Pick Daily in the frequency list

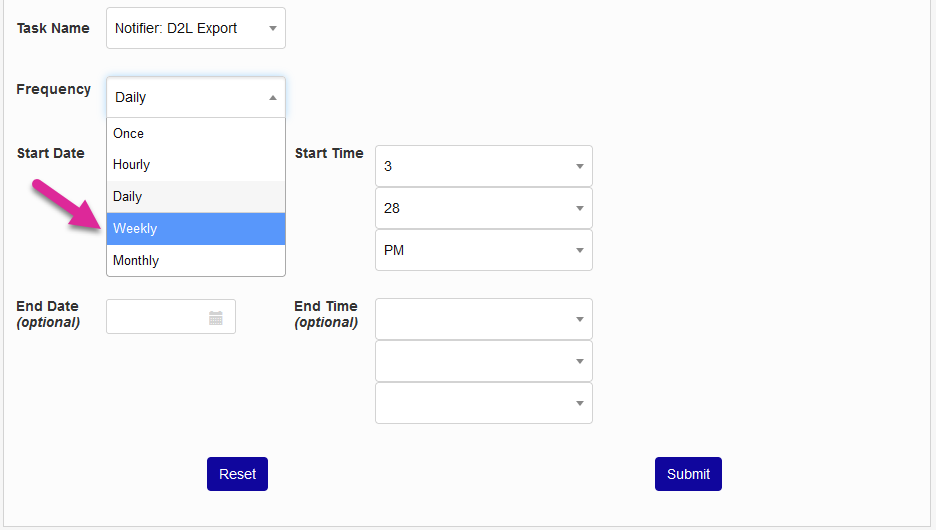[x=196, y=197]
